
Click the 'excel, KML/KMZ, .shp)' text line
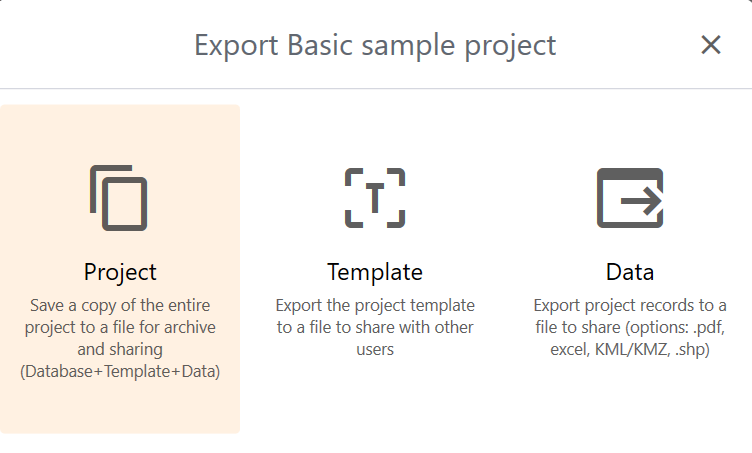(630, 350)
